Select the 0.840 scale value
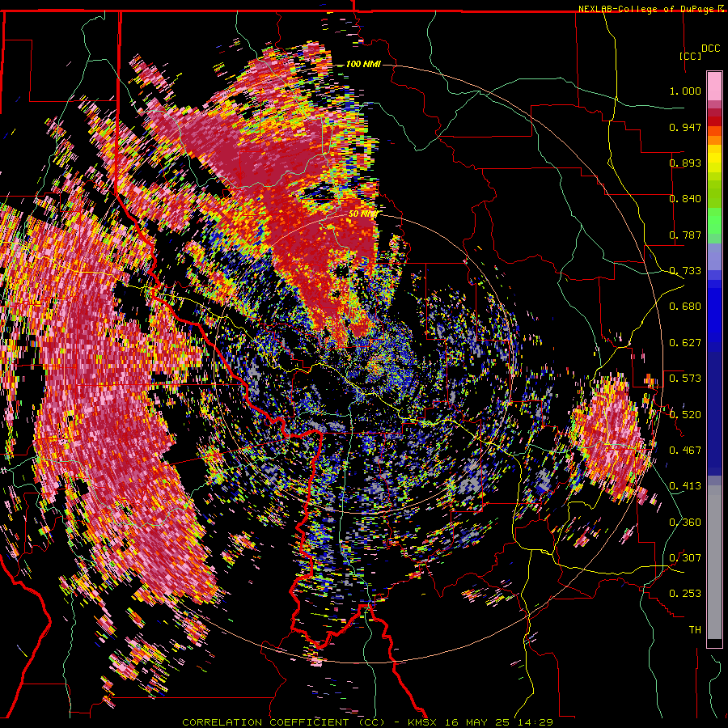 (685, 199)
